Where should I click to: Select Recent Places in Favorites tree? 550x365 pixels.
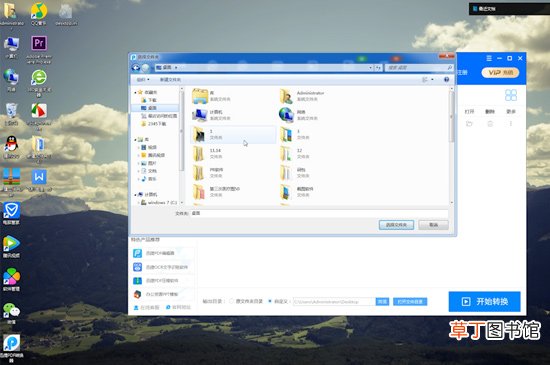159,116
